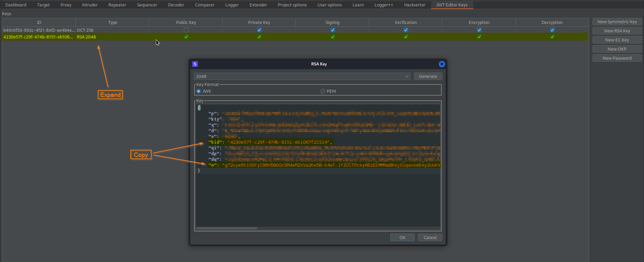The width and height of the screenshot is (644, 262).
Task: Click the "n" value line in the key
Action: pos(324,165)
